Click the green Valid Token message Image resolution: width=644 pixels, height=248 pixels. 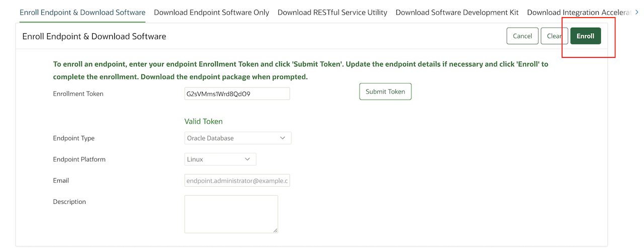(x=203, y=121)
